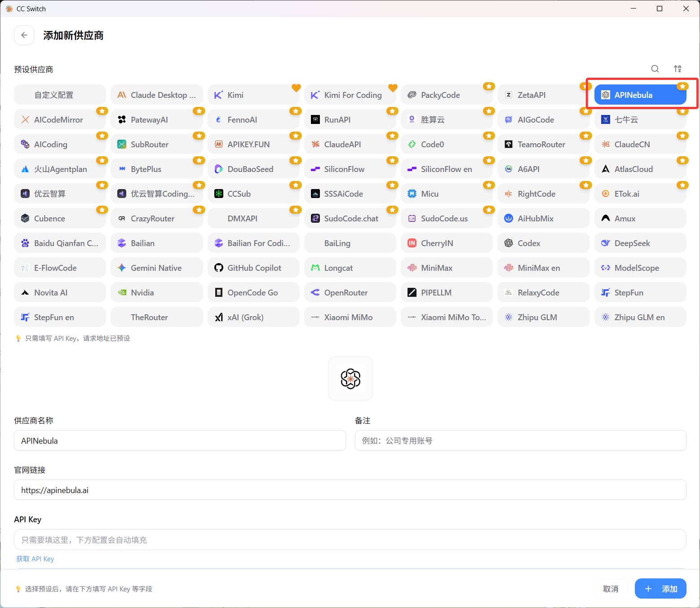Viewport: 700px width, 608px height.
Task: Select the Kimi provider preset
Action: point(253,95)
